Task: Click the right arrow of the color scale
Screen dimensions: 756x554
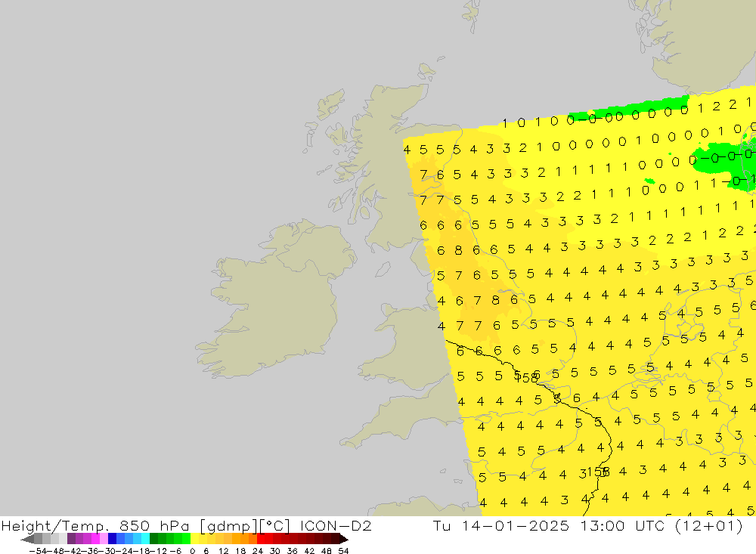Action: 343,539
